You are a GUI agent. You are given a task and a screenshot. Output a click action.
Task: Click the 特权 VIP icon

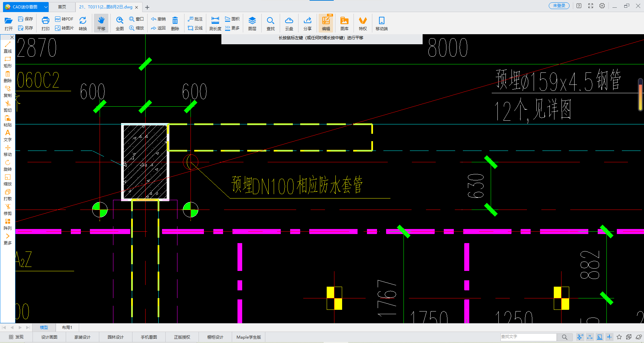click(363, 23)
